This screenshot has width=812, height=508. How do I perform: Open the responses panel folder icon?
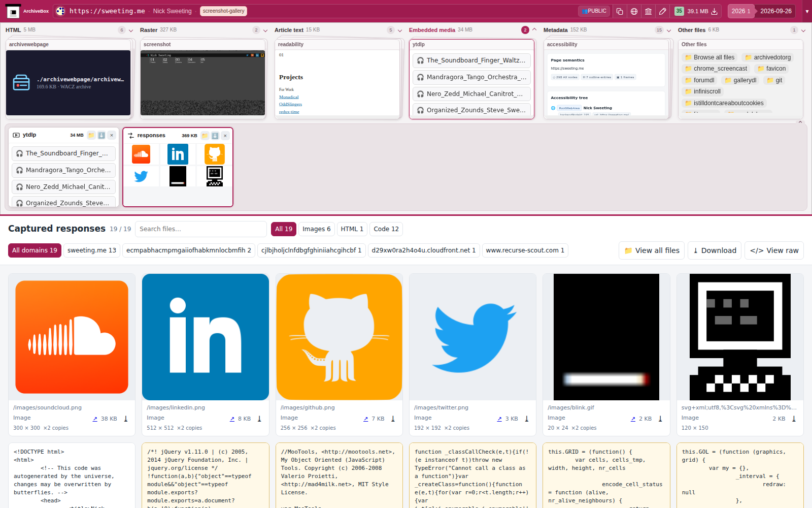click(x=205, y=136)
